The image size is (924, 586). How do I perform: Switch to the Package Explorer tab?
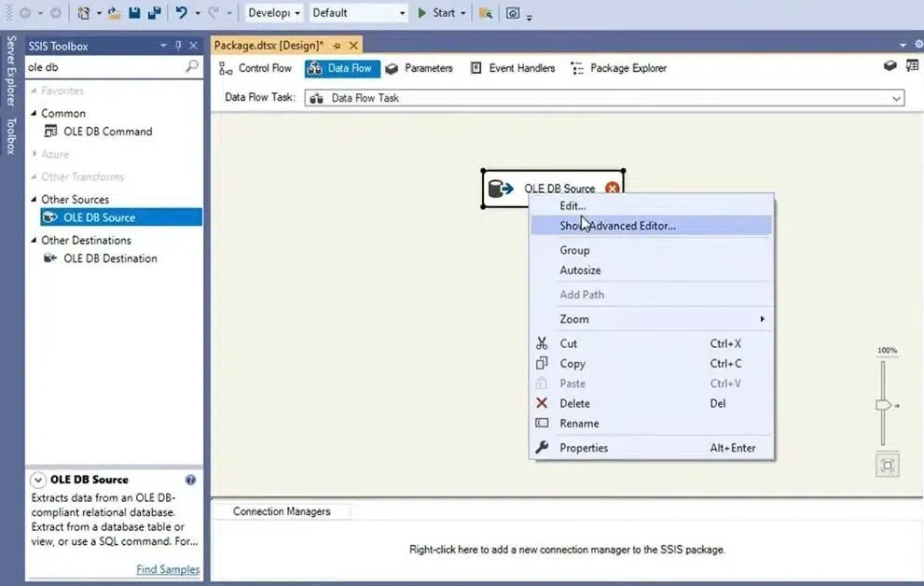(x=619, y=68)
